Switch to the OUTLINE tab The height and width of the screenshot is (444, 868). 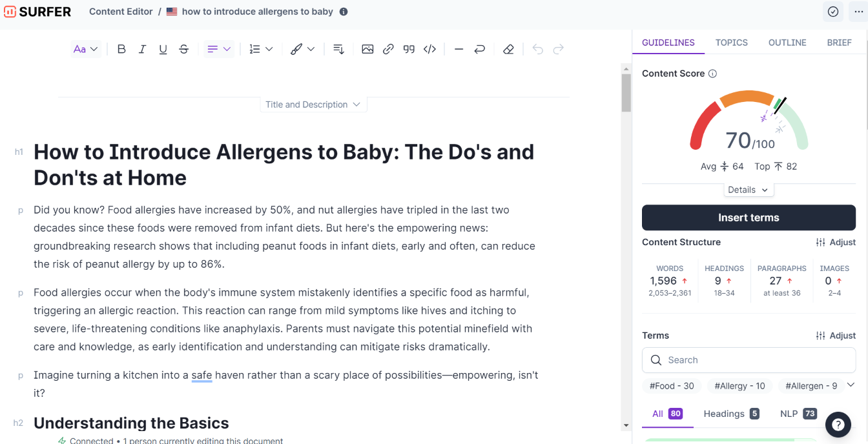coord(787,43)
